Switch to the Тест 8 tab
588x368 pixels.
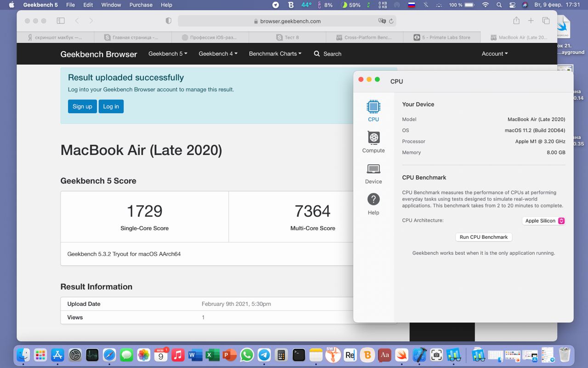287,37
